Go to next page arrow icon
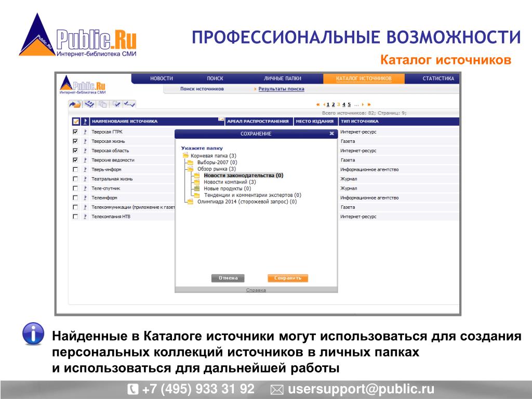This screenshot has width=532, height=399. point(363,104)
